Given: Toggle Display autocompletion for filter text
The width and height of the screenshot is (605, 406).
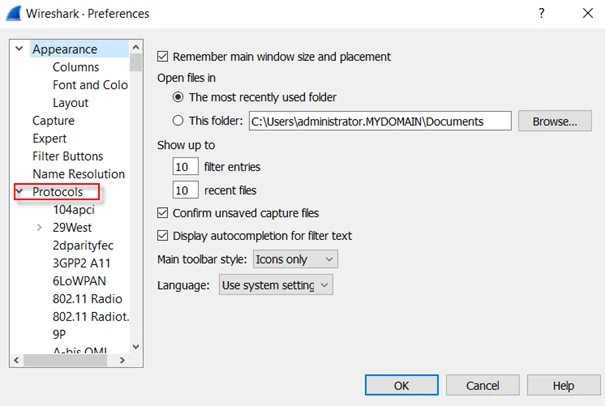Looking at the screenshot, I should coord(165,236).
